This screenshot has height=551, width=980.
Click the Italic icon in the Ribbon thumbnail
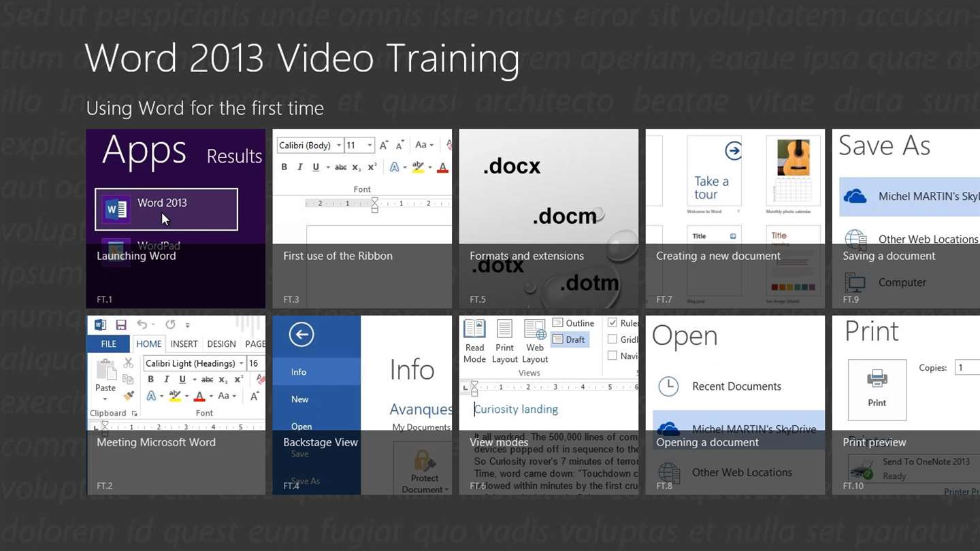299,167
